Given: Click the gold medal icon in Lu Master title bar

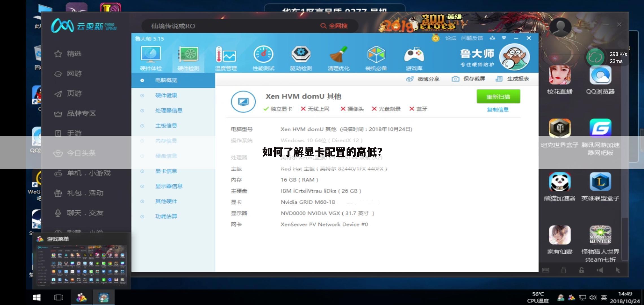Looking at the screenshot, I should tap(436, 38).
